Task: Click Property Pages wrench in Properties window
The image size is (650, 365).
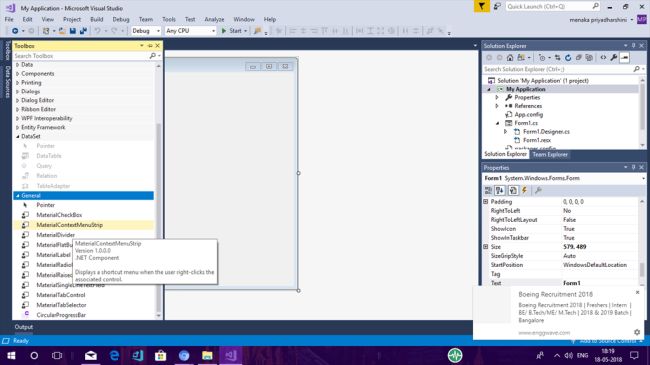Action: pyautogui.click(x=538, y=190)
